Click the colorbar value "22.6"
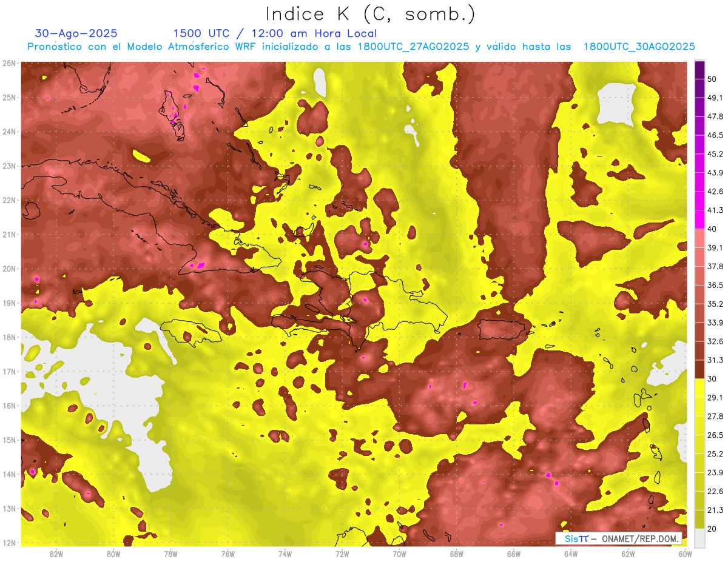Viewport: 728px width, 562px height. point(715,492)
